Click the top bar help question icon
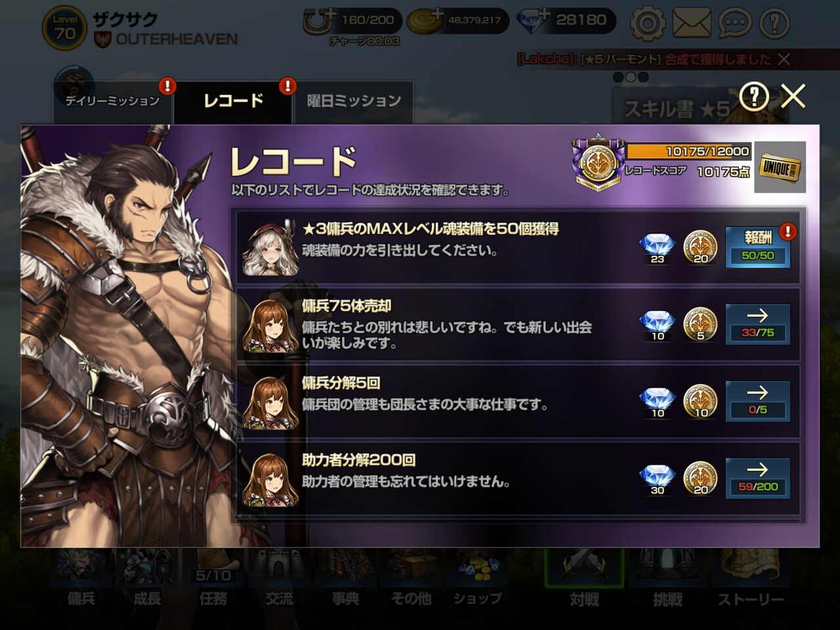The height and width of the screenshot is (630, 840). 774,24
